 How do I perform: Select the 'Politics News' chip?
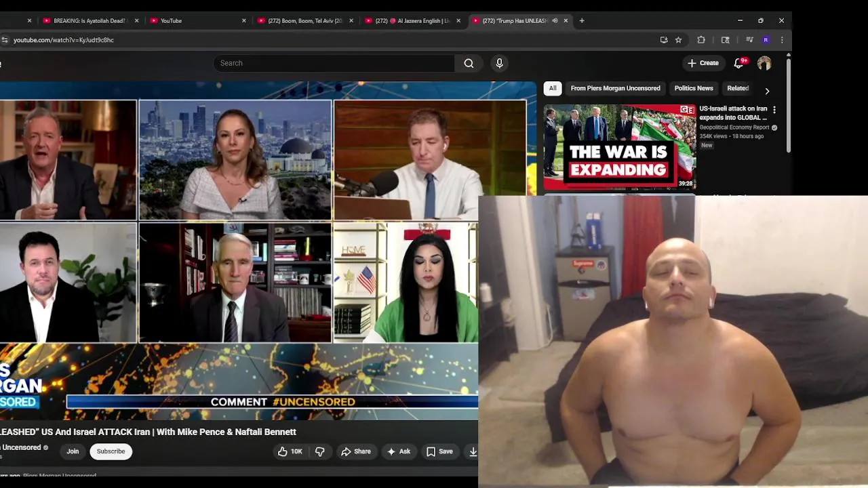pos(694,88)
